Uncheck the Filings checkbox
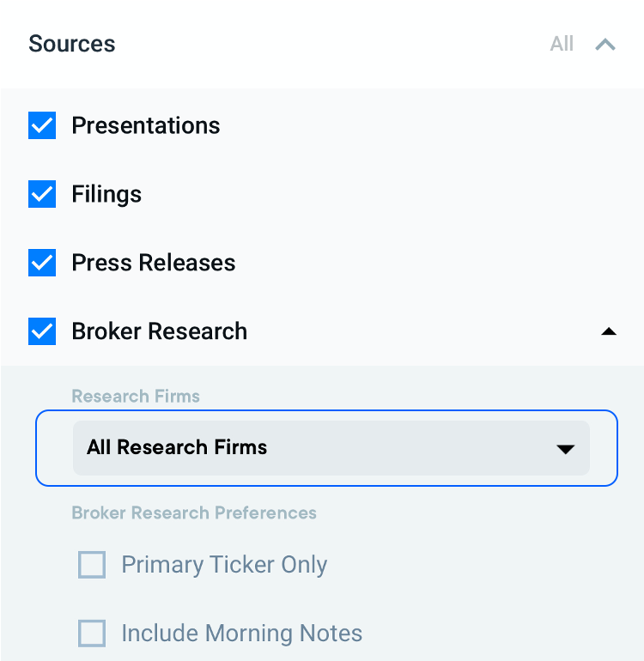644x661 pixels. (x=42, y=194)
